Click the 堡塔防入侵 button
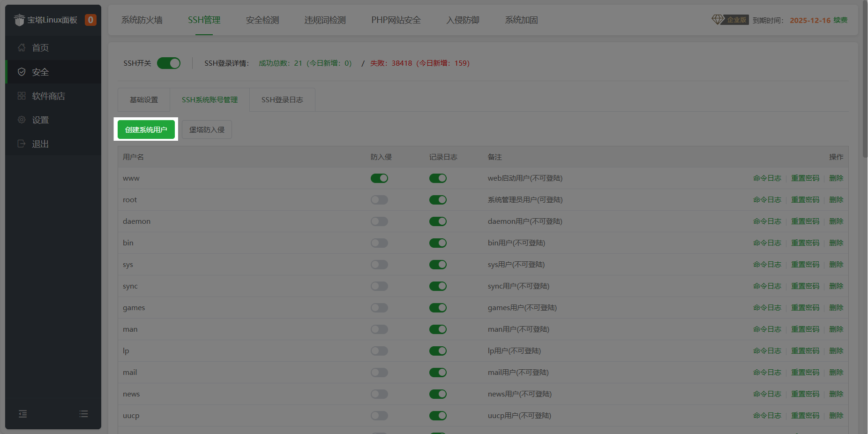Image resolution: width=868 pixels, height=434 pixels. pos(207,129)
